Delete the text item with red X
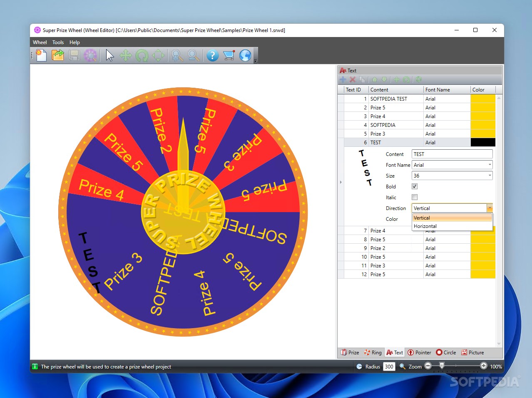The image size is (532, 398). coord(353,79)
